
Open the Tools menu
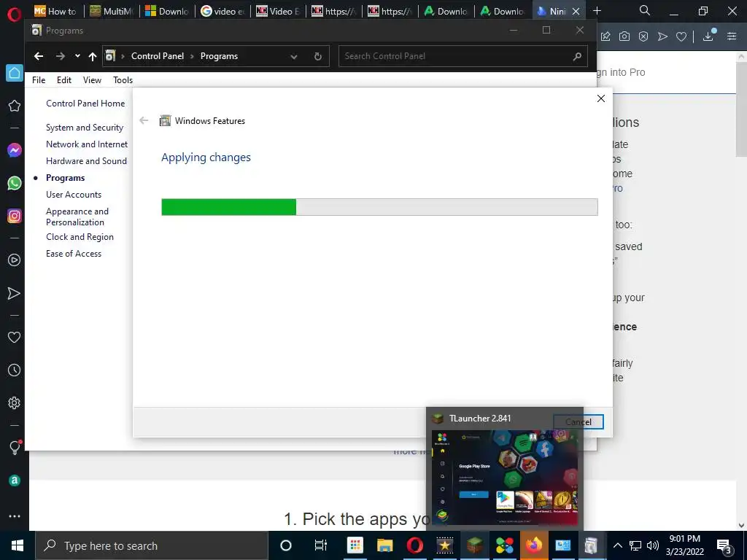123,80
